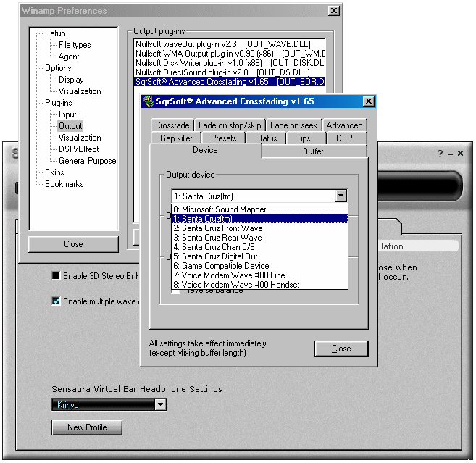Image resolution: width=476 pixels, height=463 pixels.
Task: Open the Status tab
Action: click(x=266, y=138)
